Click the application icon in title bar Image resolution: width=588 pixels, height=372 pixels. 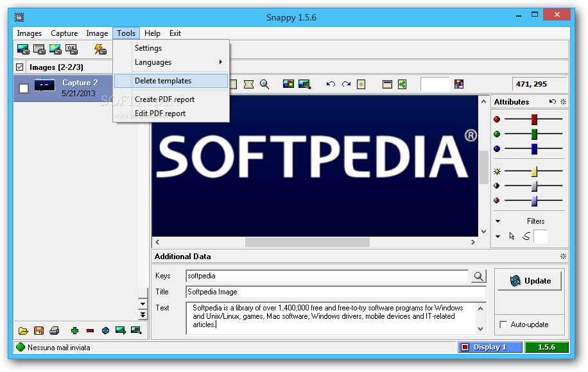[19, 17]
